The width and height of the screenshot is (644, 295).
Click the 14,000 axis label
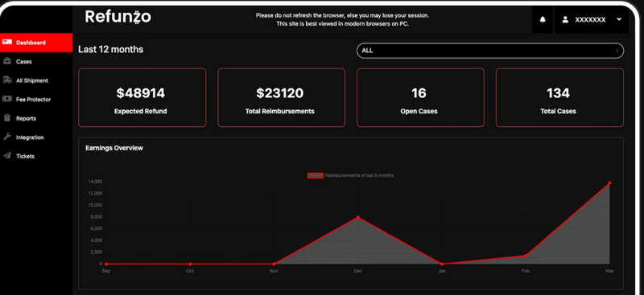tap(95, 182)
